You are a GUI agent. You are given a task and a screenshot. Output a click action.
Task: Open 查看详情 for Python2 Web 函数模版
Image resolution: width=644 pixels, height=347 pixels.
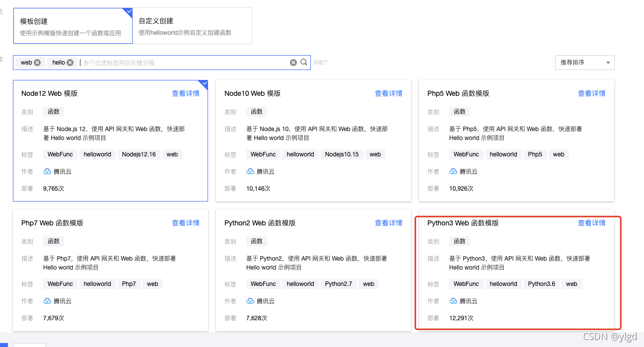point(389,223)
